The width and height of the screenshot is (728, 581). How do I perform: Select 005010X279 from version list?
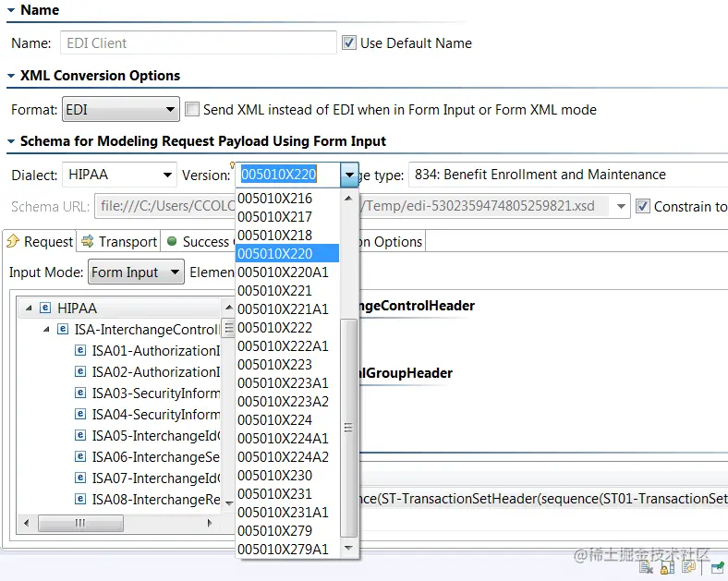(287, 531)
